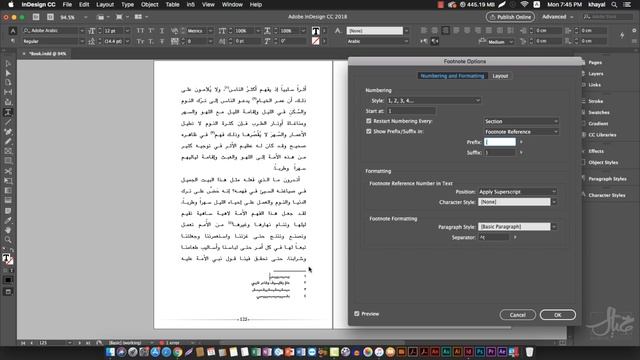Click the Suffix input field
Viewport: 640px width, 360px height.
pyautogui.click(x=500, y=153)
